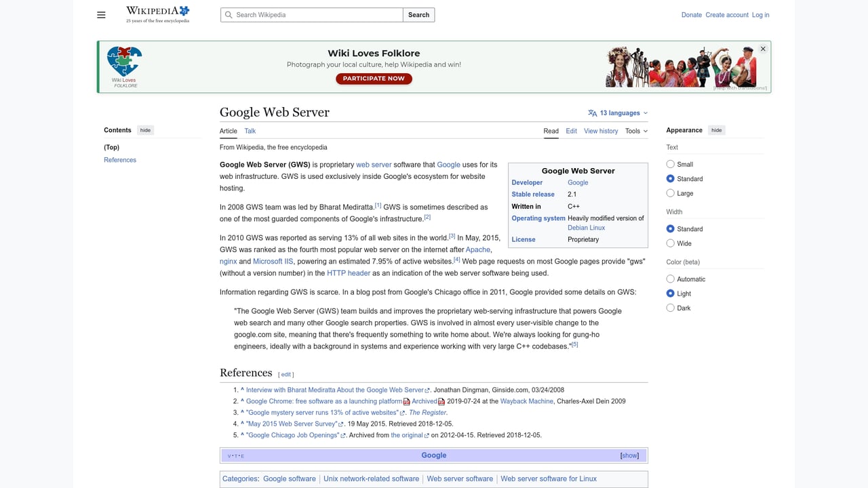Screen dimensions: 868x488
Task: Open the View history tab
Action: 601,131
